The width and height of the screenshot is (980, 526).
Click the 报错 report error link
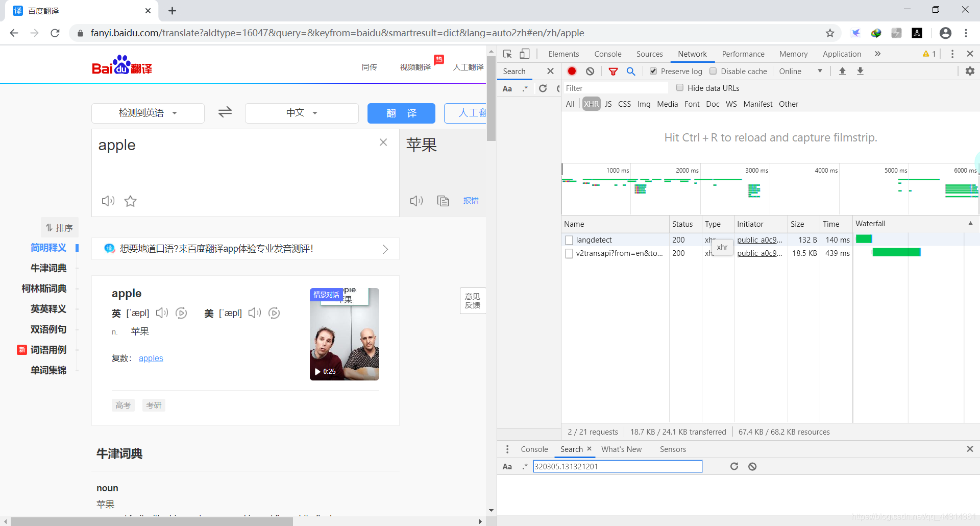click(471, 201)
